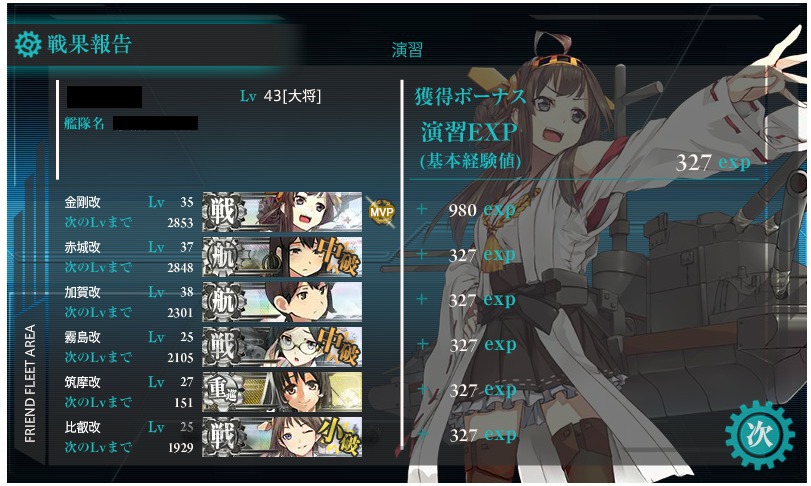Screen dimensions: 811x486
Task: Click the 重巡 ship type icon for 筑摩改
Action: [223, 392]
